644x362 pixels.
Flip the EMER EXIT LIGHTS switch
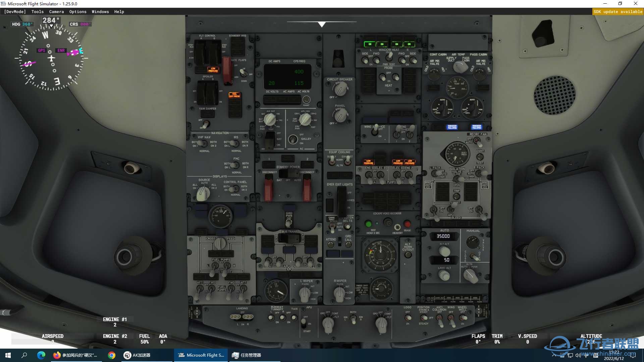click(341, 202)
